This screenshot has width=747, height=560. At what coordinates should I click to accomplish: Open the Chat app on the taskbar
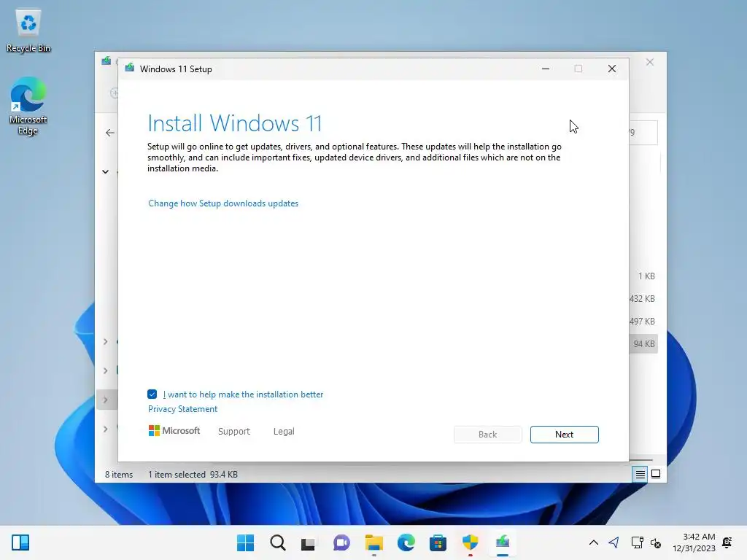341,542
